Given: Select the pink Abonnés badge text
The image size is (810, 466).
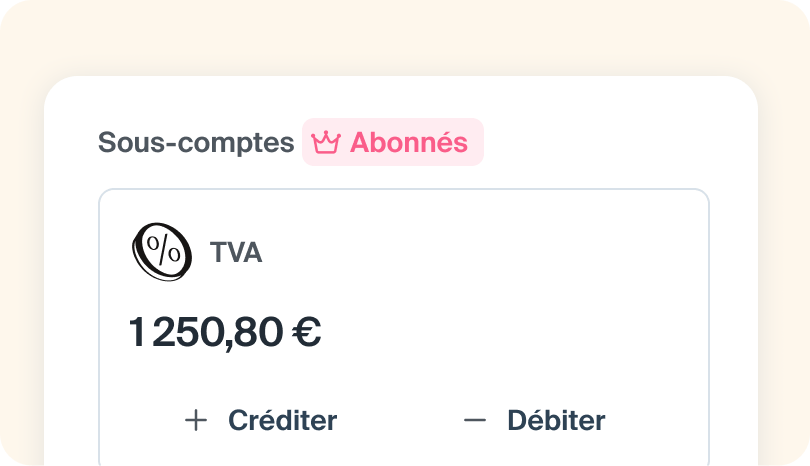Looking at the screenshot, I should (x=408, y=143).
